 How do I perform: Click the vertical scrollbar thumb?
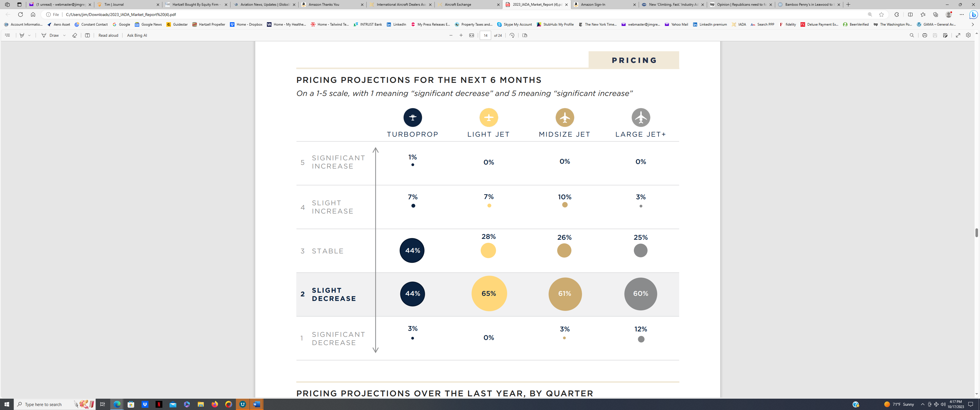pyautogui.click(x=976, y=233)
